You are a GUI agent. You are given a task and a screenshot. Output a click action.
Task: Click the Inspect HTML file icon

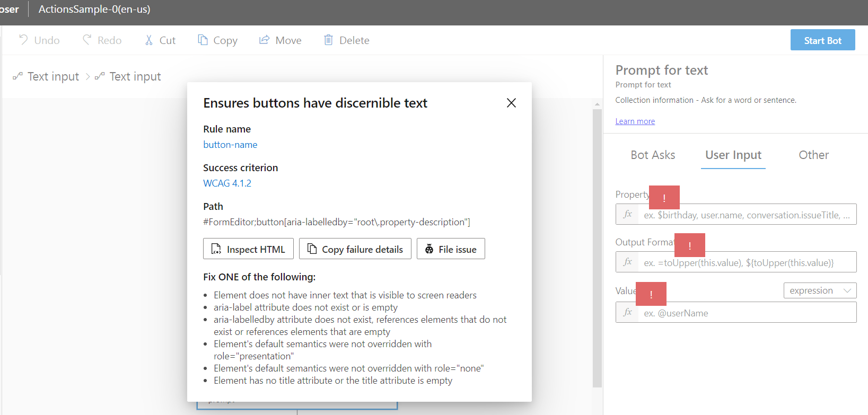[x=216, y=249]
